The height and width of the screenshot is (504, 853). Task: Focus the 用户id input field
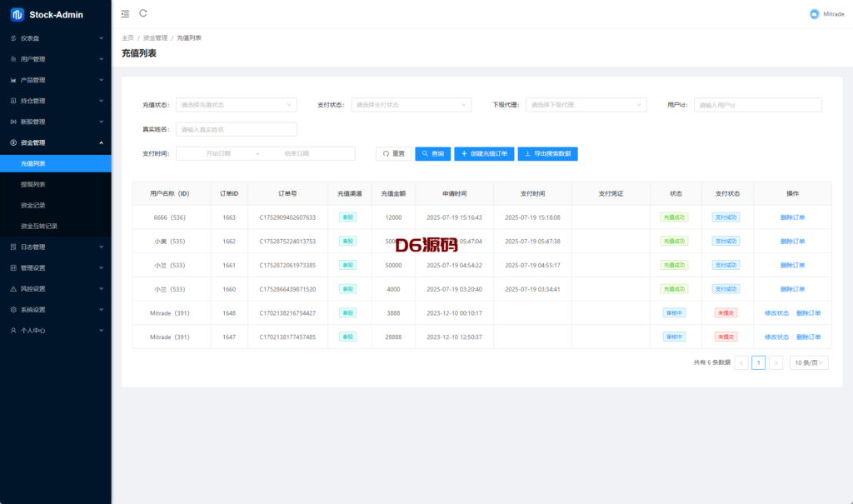757,105
